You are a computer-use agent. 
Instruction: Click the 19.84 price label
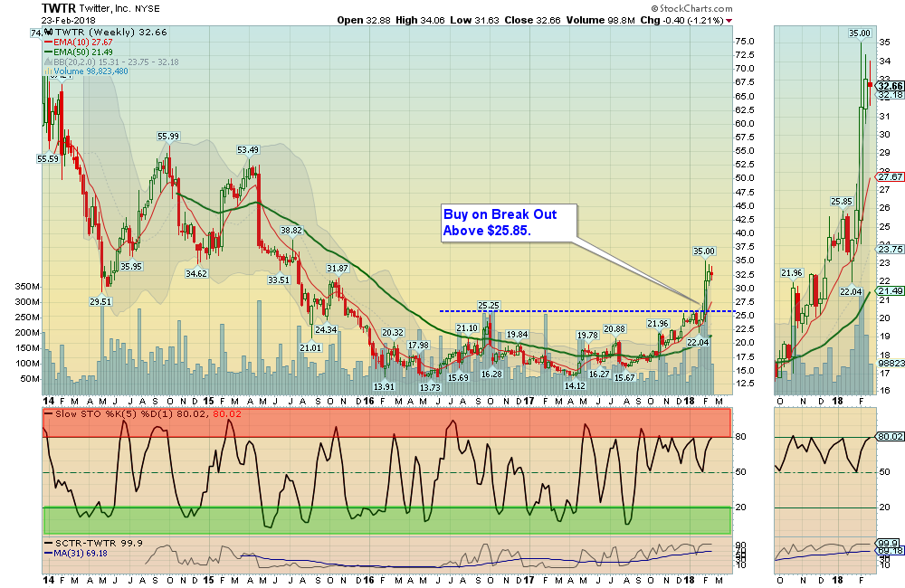tap(517, 334)
